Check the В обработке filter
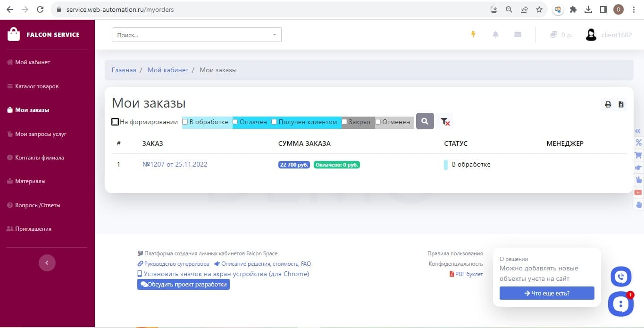The image size is (644, 328). coord(185,122)
